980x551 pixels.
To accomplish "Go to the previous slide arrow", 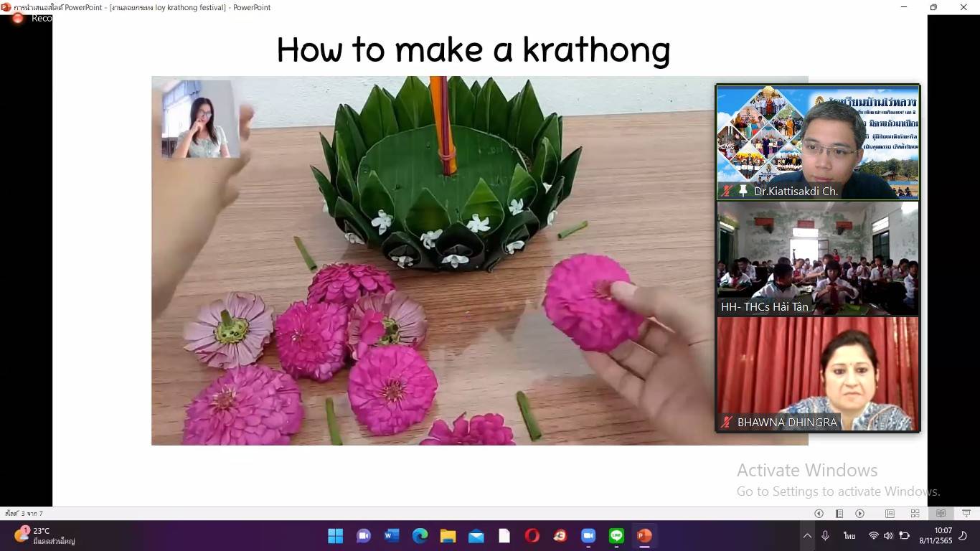I will [x=819, y=514].
